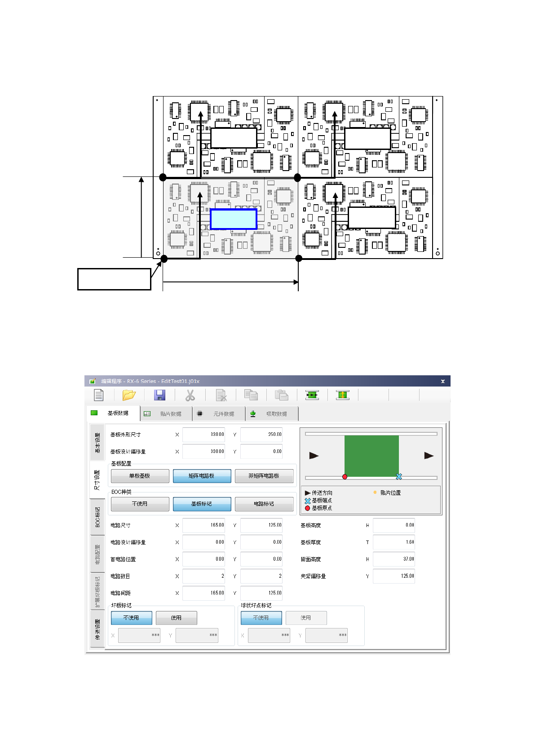
Task: Open the 尺寸设置 side tab
Action: 97,480
